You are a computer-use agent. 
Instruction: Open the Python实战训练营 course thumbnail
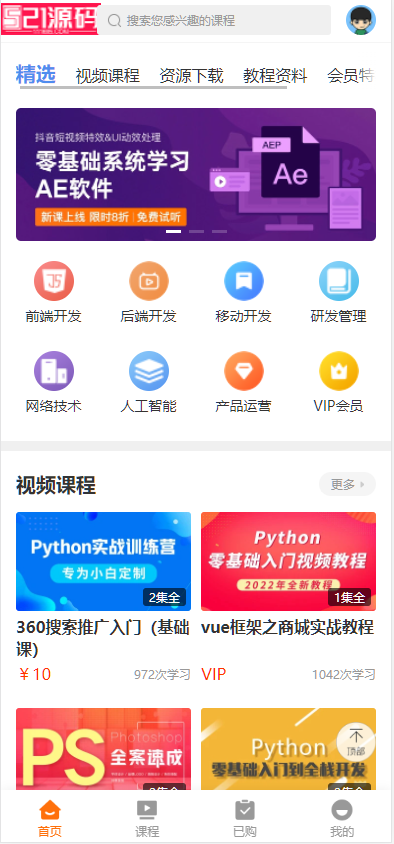[103, 561]
